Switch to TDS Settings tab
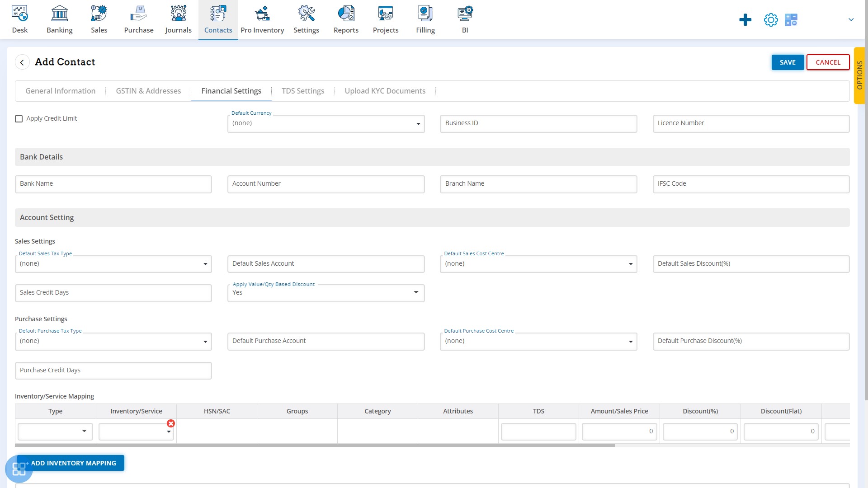Screen dimensions: 868x488 tap(303, 90)
